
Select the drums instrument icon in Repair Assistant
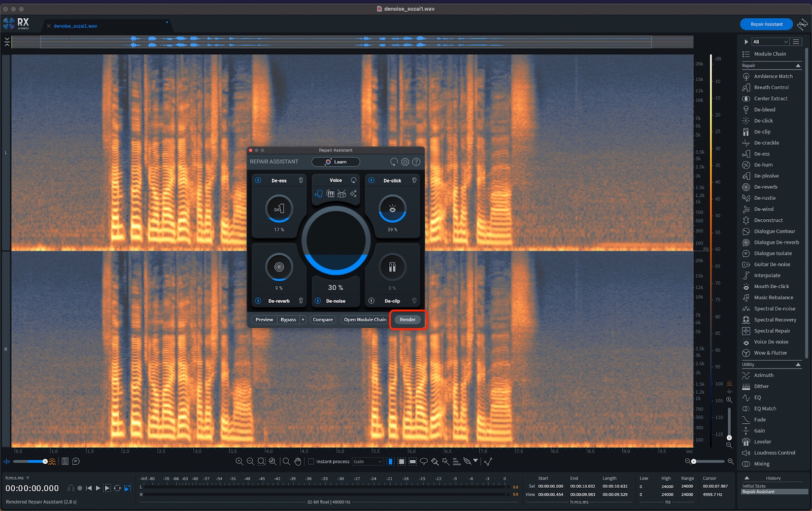coord(342,194)
